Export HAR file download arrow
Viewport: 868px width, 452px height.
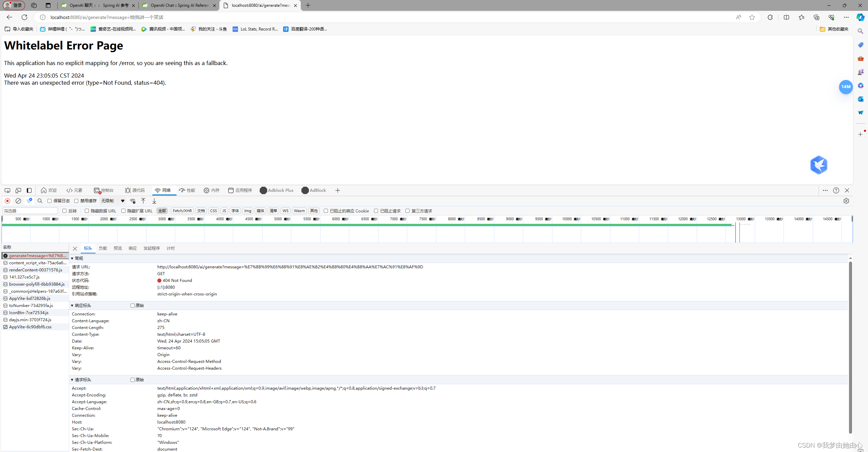(154, 201)
